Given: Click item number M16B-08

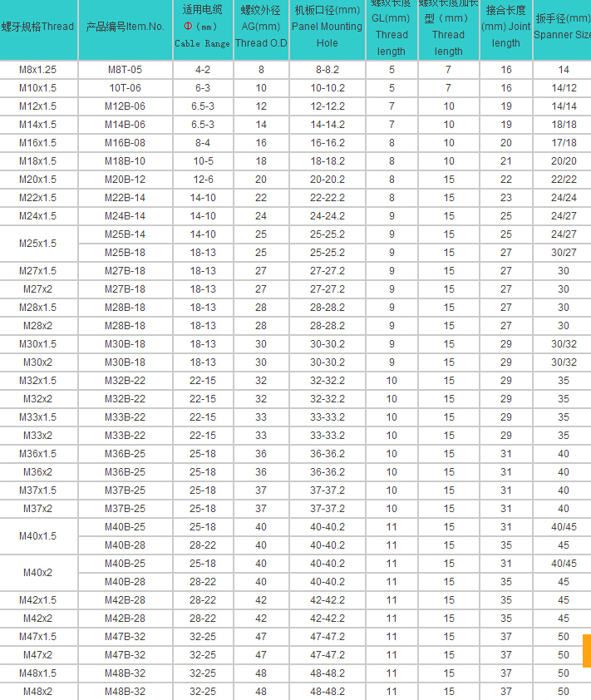Looking at the screenshot, I should coord(125,143).
